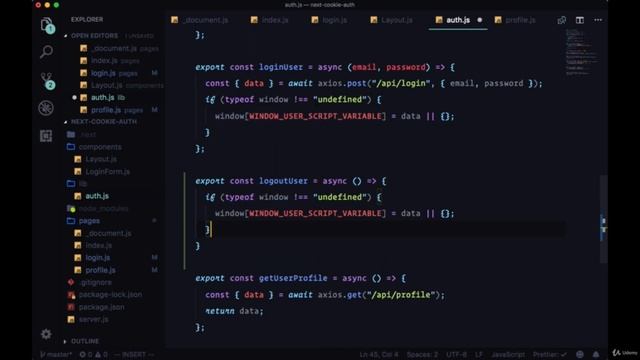Click the feedback smiley in status bar
This screenshot has height=360, width=640.
pos(580,354)
